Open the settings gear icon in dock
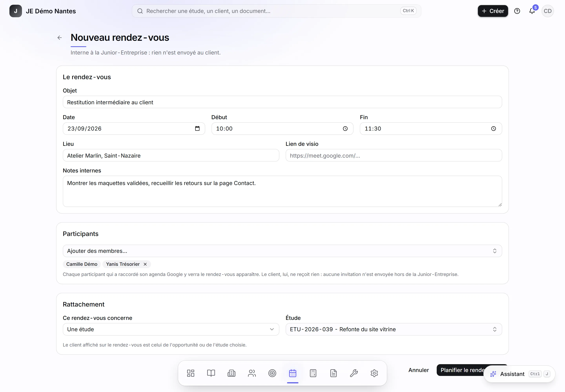Viewport: 565px width, 392px height. point(374,373)
